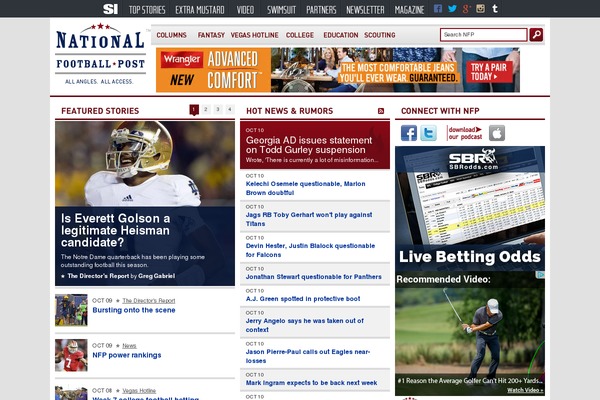The image size is (600, 400).
Task: Open Georgia AD Todd Gurley statement story
Action: pos(309,145)
